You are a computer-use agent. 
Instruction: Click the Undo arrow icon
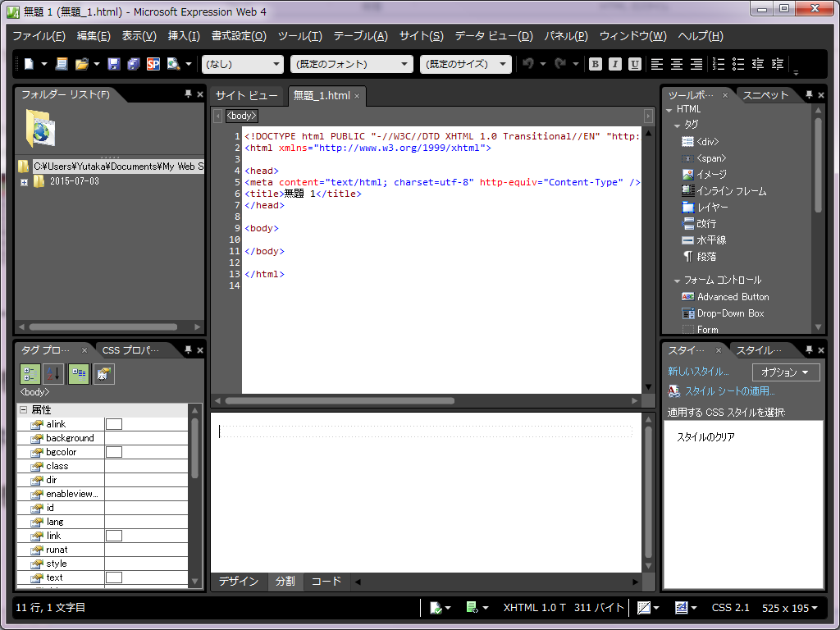[x=529, y=64]
